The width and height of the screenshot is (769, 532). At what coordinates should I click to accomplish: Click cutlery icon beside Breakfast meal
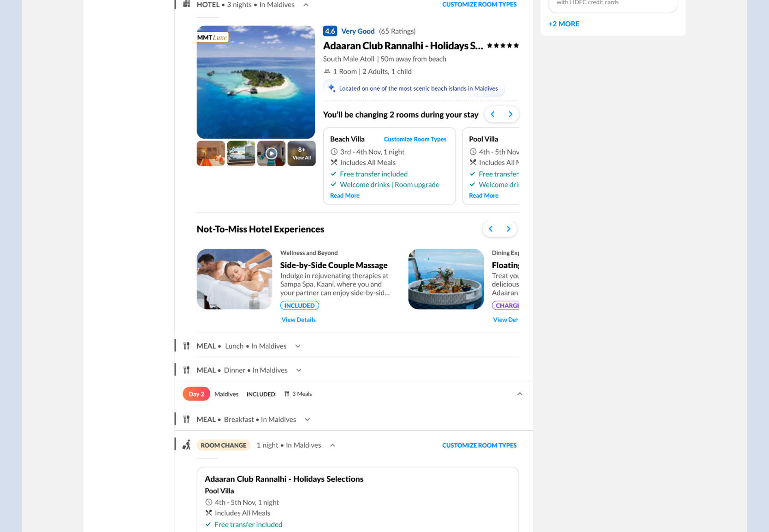tap(186, 420)
